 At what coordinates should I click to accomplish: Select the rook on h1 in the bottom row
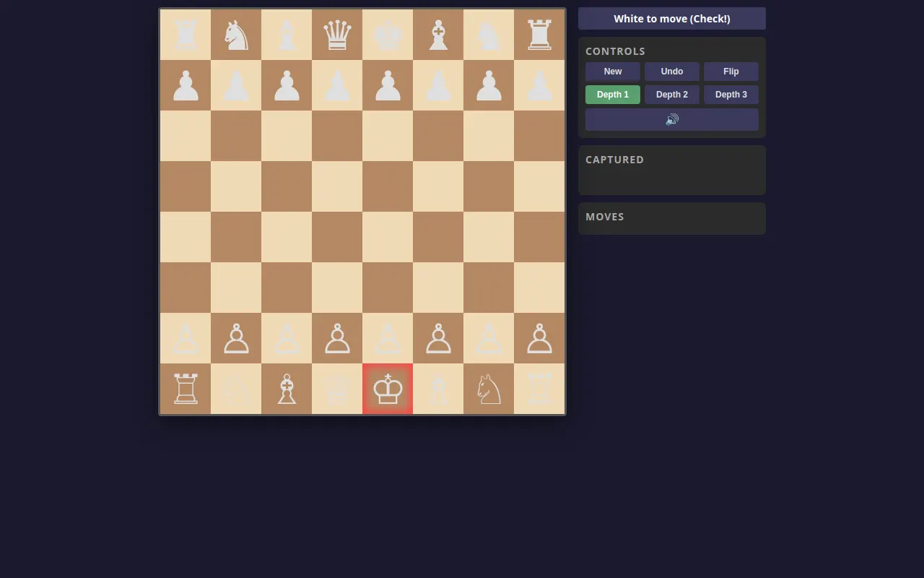539,389
